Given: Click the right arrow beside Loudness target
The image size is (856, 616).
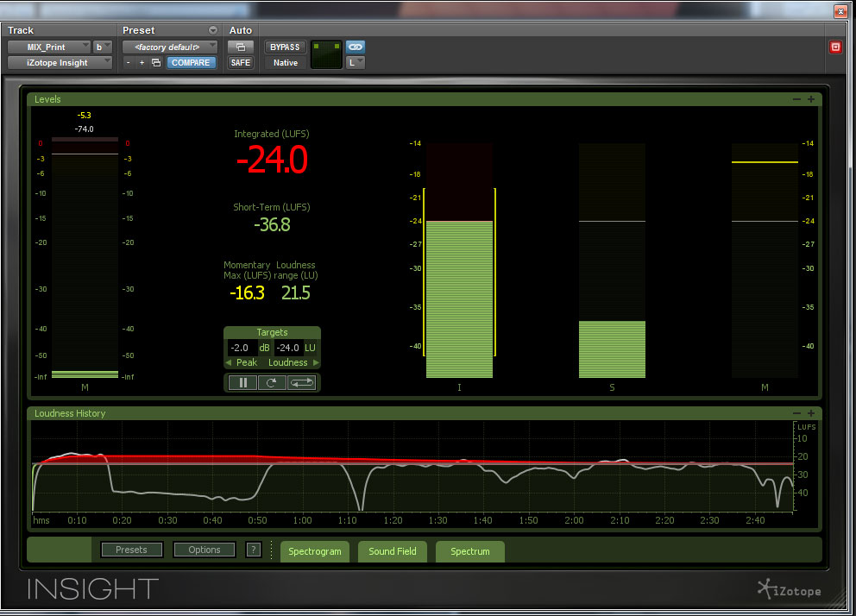Looking at the screenshot, I should pos(316,362).
